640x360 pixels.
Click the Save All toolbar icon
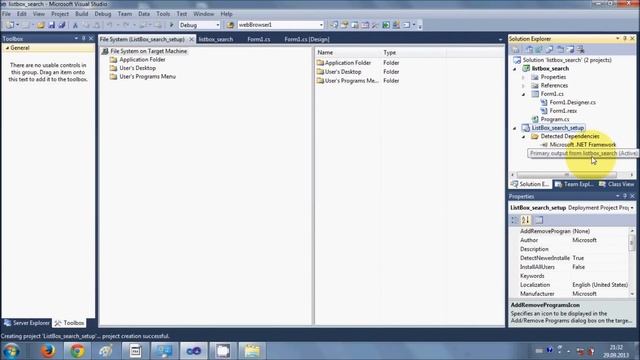tap(62, 25)
